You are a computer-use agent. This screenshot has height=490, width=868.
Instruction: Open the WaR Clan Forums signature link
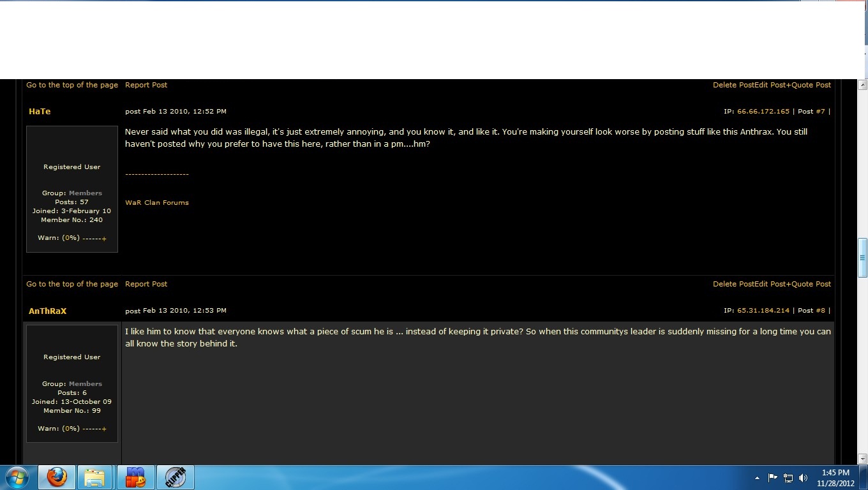click(x=157, y=203)
